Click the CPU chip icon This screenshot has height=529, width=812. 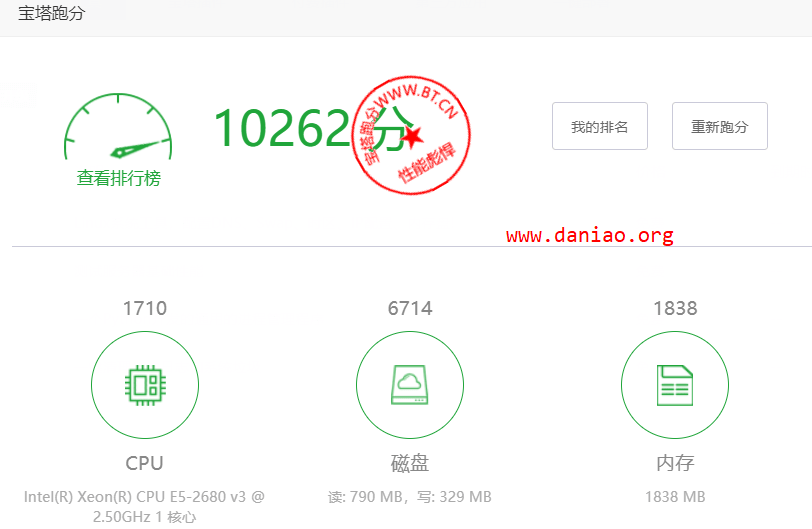point(145,385)
